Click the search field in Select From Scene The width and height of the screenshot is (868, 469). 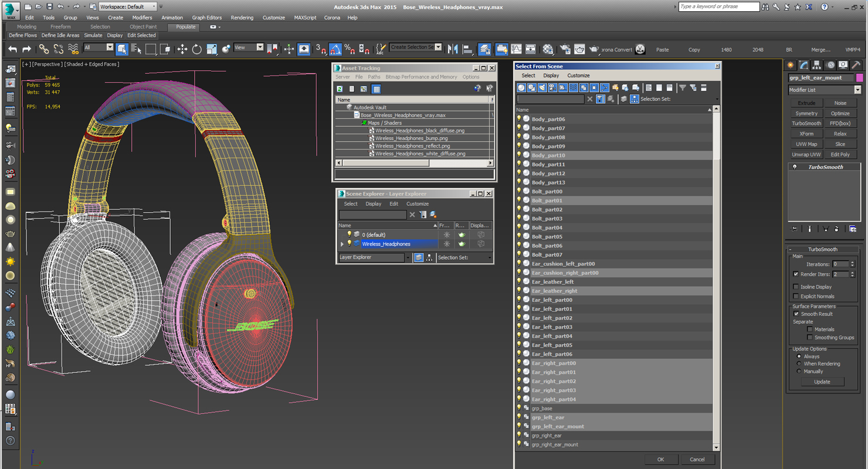pyautogui.click(x=550, y=99)
